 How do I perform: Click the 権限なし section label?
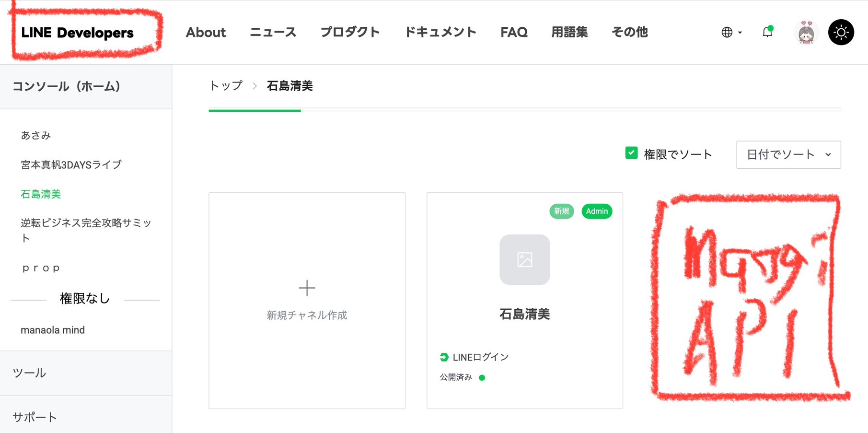point(85,299)
